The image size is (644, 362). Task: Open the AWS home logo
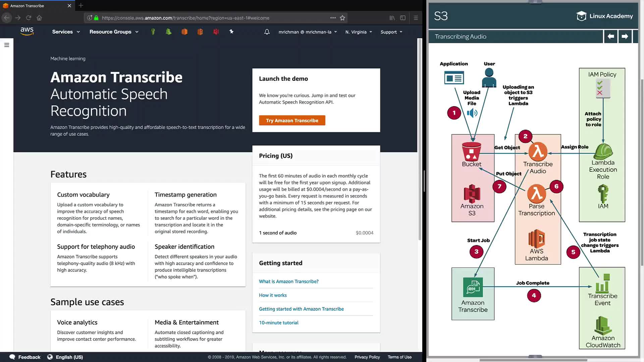pyautogui.click(x=27, y=32)
